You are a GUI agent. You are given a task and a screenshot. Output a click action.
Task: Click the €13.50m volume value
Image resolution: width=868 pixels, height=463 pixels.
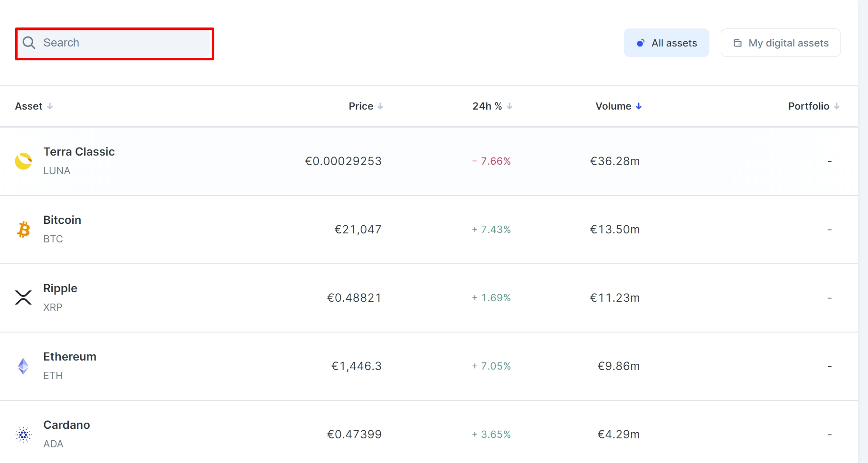(x=615, y=230)
